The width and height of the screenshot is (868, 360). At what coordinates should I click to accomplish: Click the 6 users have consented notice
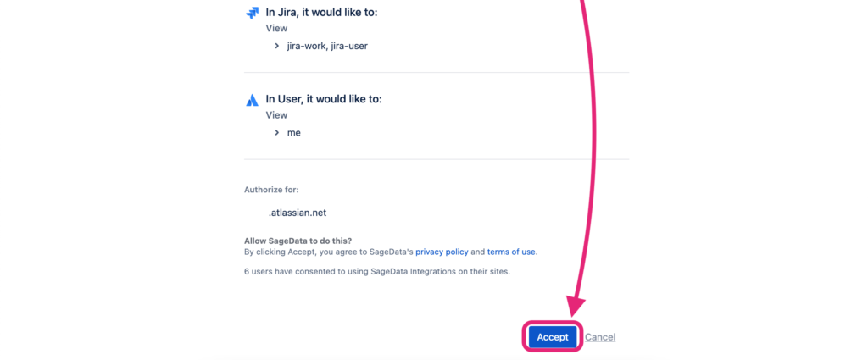coord(377,272)
